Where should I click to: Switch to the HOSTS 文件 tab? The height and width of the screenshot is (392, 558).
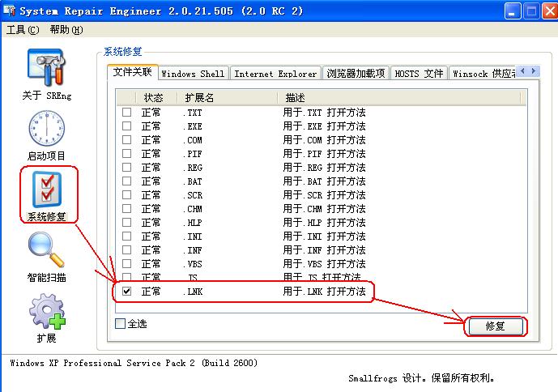(x=419, y=74)
